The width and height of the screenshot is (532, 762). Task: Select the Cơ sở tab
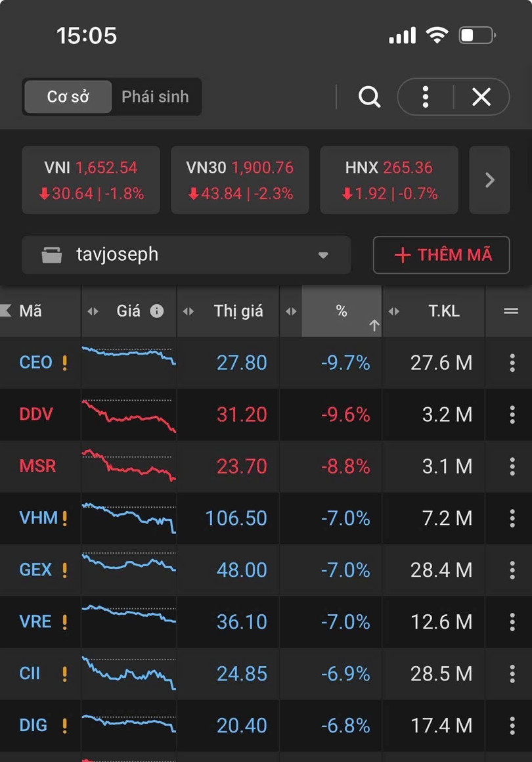[x=68, y=97]
